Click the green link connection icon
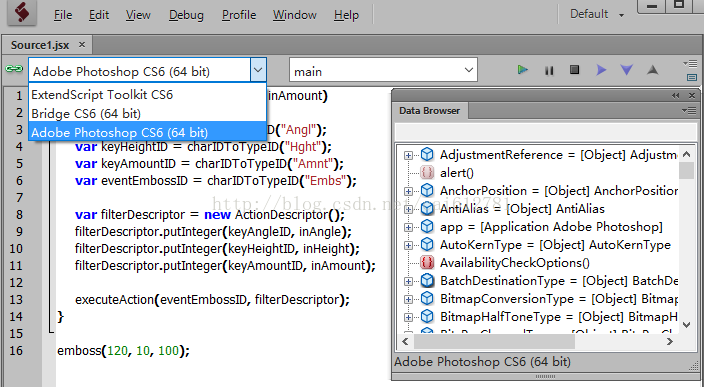Image resolution: width=704 pixels, height=387 pixels. (x=14, y=69)
